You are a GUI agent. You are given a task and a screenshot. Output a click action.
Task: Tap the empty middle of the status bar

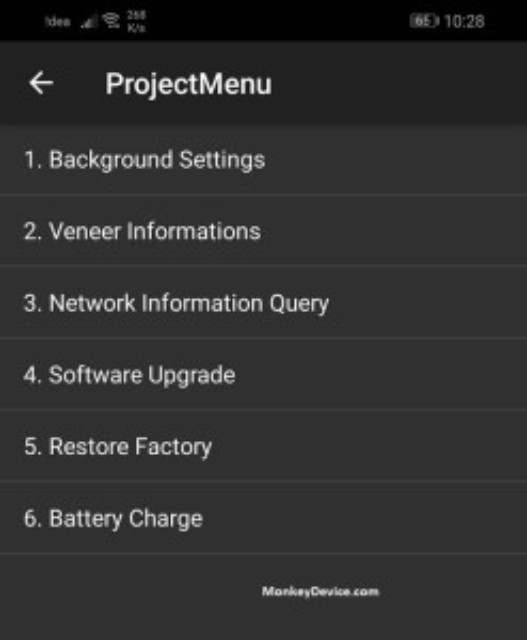[x=278, y=21]
